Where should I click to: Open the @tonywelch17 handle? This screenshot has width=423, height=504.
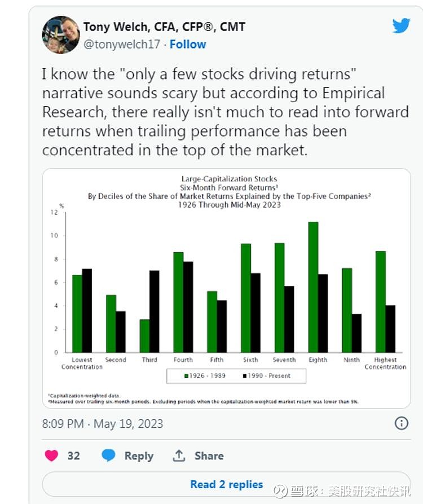(122, 45)
